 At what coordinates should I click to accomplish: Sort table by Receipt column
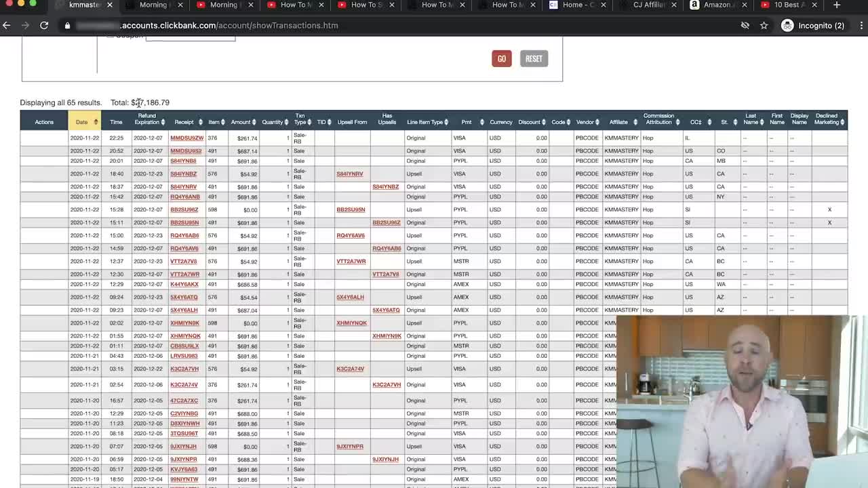click(x=186, y=122)
